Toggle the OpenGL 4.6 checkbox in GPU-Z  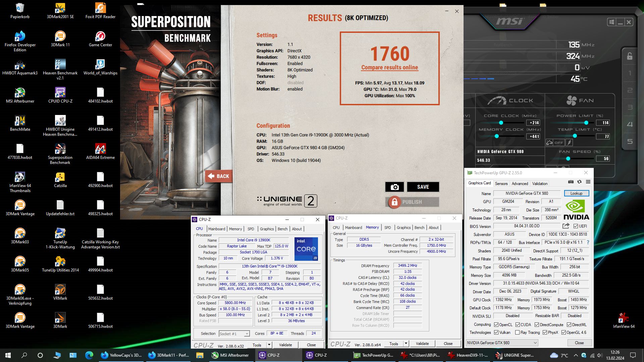point(563,333)
